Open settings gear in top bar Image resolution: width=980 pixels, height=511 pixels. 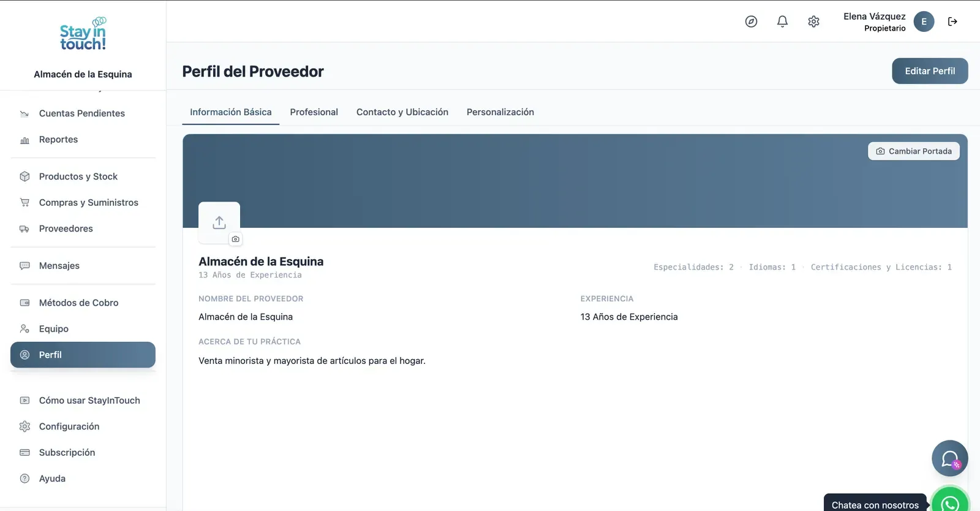click(x=813, y=21)
